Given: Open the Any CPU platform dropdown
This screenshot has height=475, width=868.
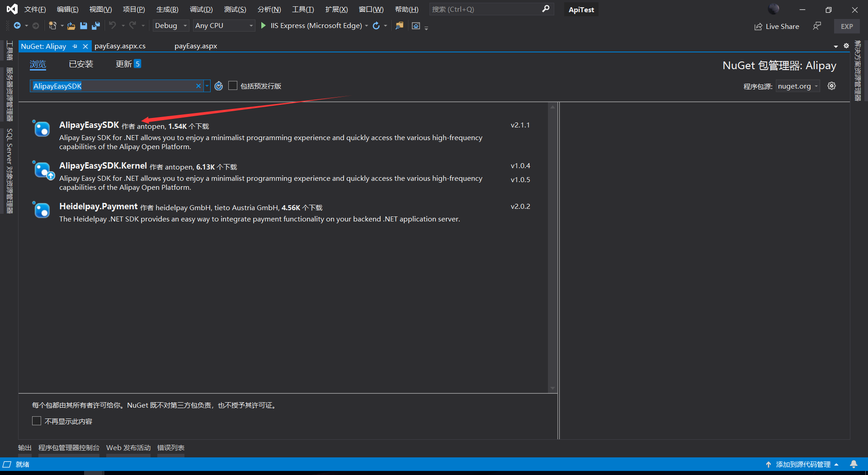Looking at the screenshot, I should [224, 26].
